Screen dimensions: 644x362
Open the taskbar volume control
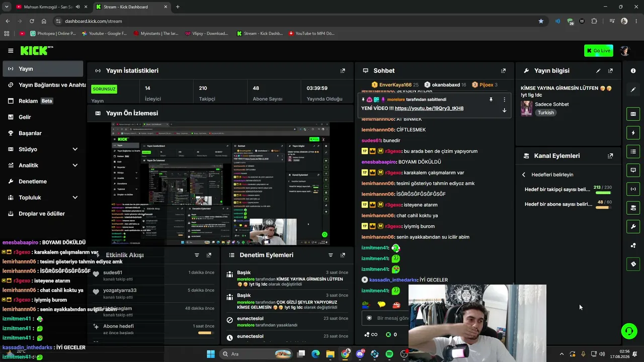[603, 354]
